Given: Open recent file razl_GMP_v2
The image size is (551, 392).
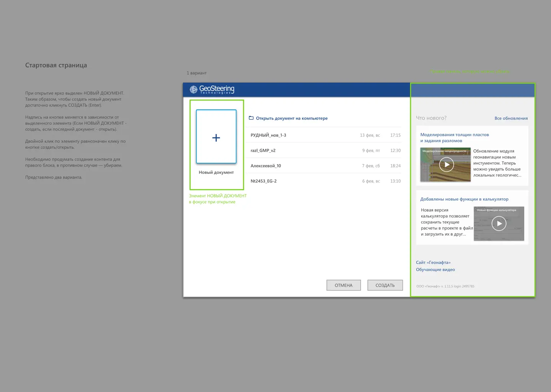Looking at the screenshot, I should [324, 150].
